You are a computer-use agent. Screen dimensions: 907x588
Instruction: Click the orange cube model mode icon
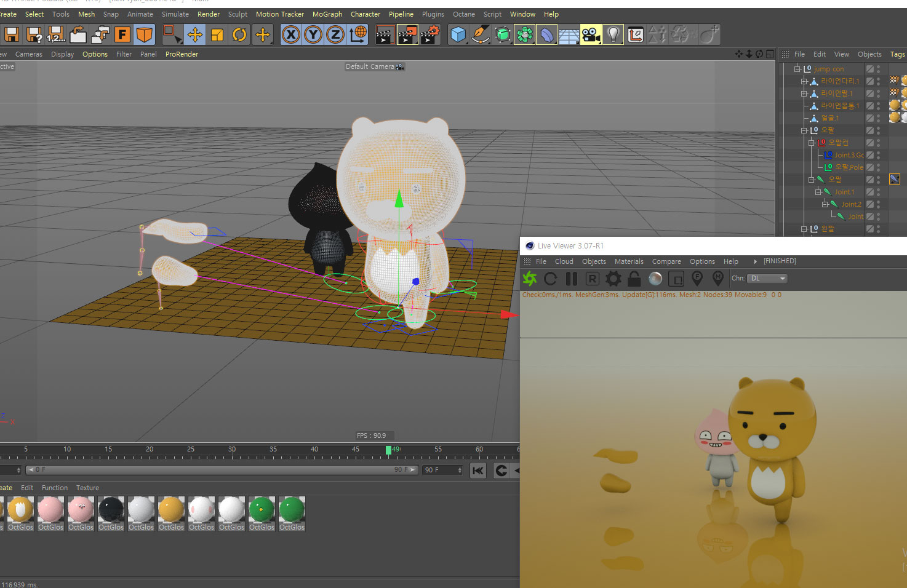pos(144,34)
